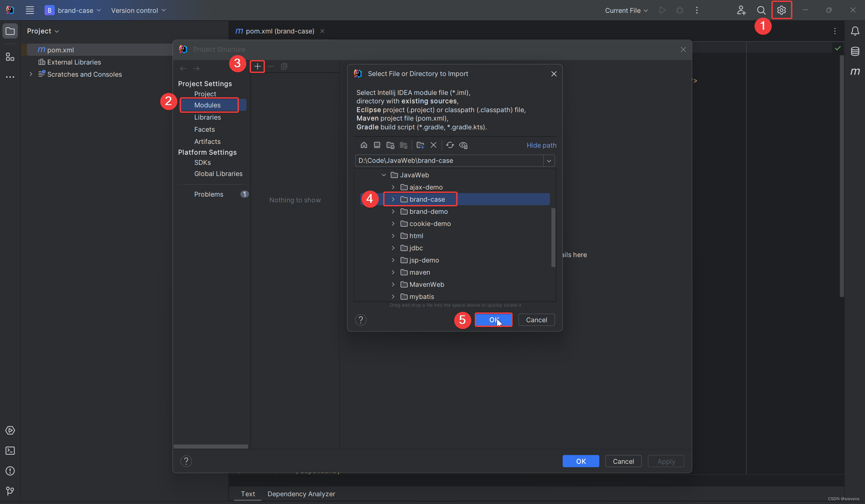Expand the brand-demo folder

[x=393, y=212]
